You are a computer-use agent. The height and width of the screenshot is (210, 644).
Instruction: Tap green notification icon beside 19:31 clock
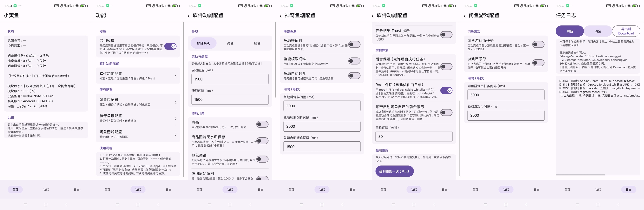(x=15, y=6)
